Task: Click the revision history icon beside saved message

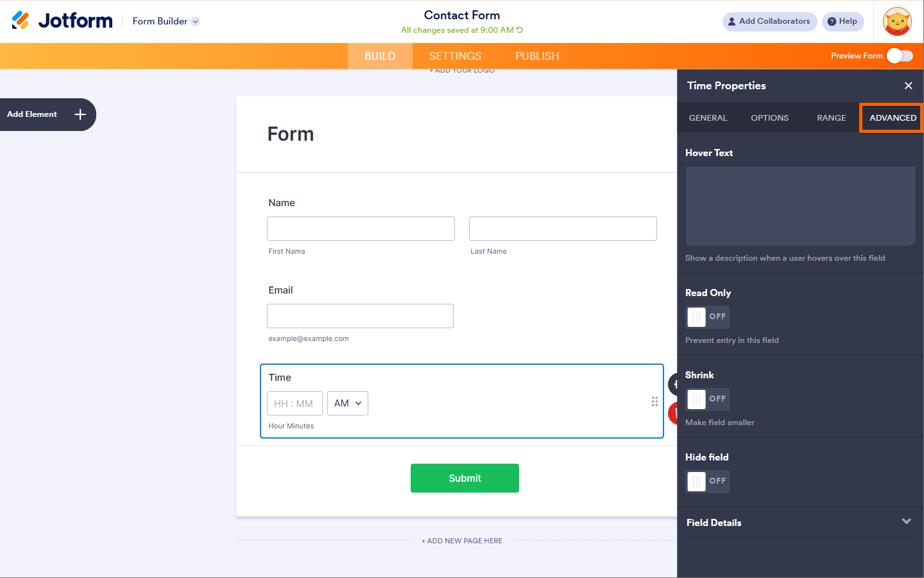Action: coord(520,30)
